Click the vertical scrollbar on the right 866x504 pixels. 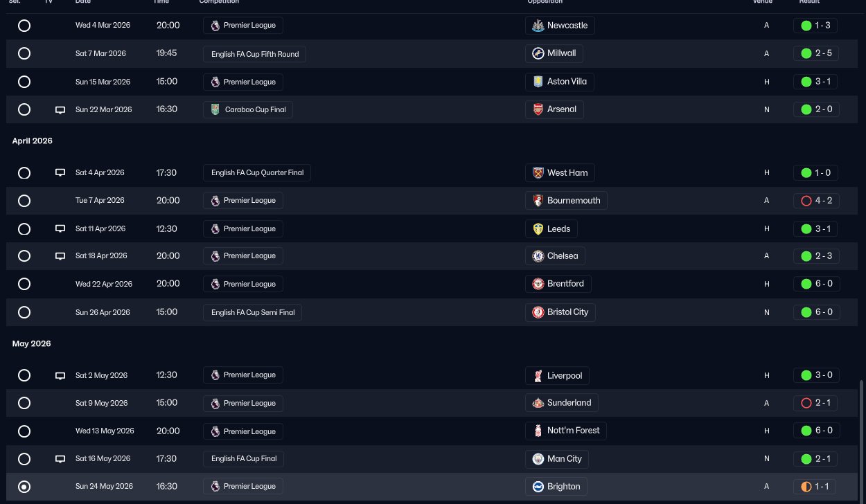click(862, 439)
